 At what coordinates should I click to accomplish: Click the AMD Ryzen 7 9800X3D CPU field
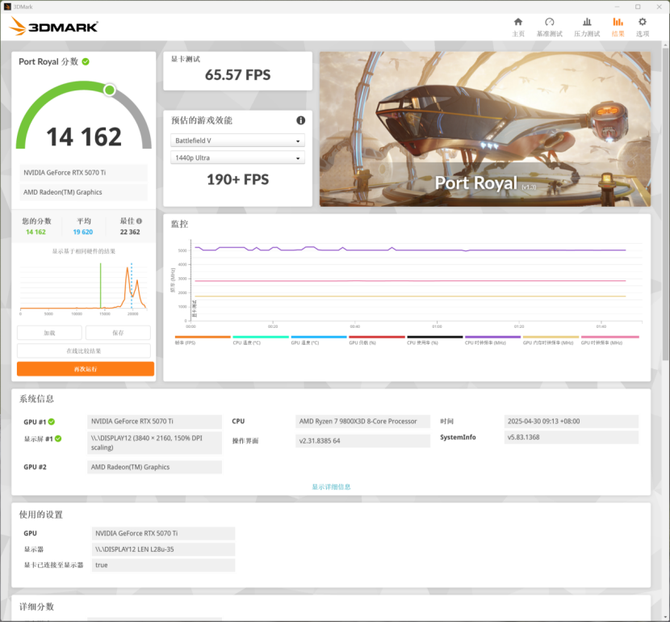tap(362, 422)
